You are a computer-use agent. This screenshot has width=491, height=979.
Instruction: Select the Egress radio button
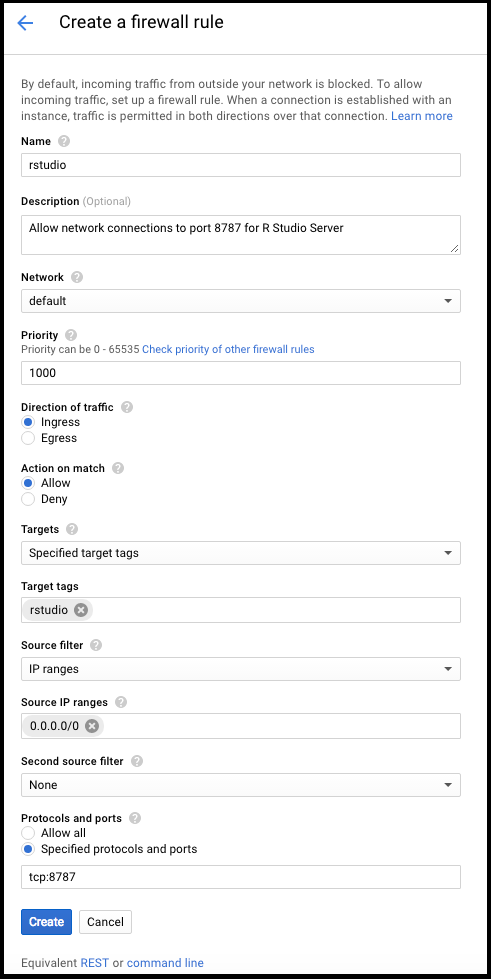[27, 438]
